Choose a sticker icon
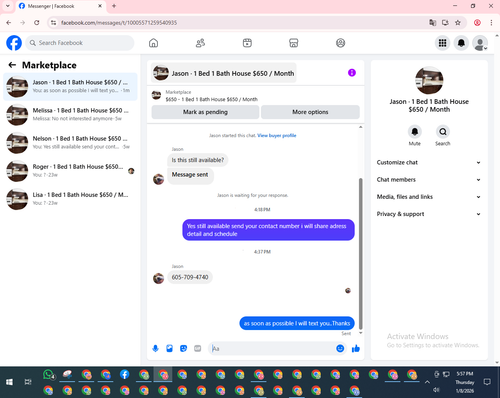The height and width of the screenshot is (398, 500). pos(183,349)
